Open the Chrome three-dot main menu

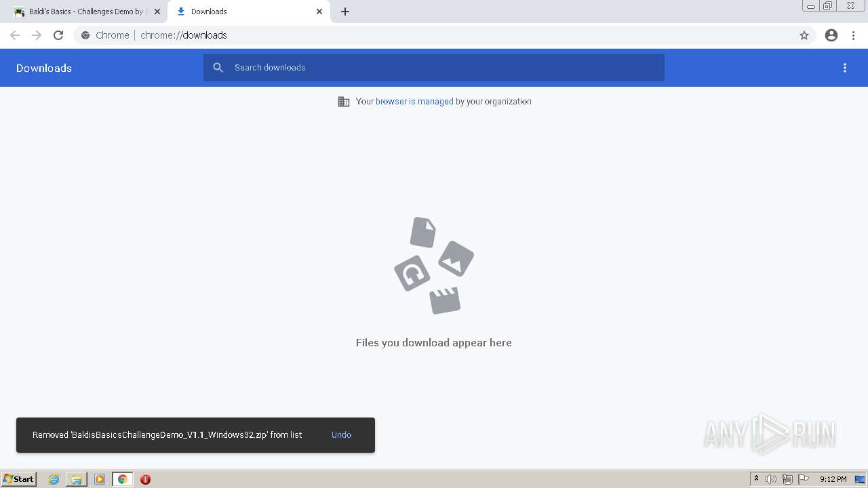(x=854, y=35)
